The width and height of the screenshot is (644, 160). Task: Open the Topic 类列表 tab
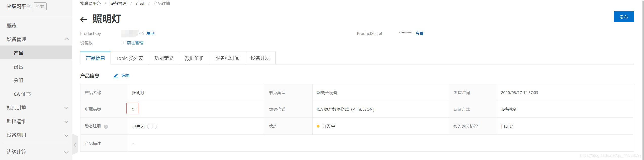pyautogui.click(x=130, y=58)
